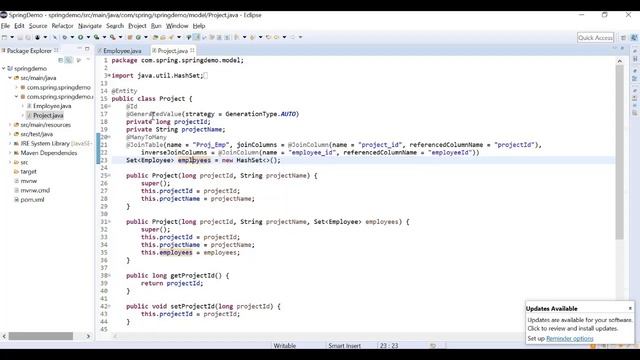
Task: Minimize the Package Explorer view
Action: (80, 49)
